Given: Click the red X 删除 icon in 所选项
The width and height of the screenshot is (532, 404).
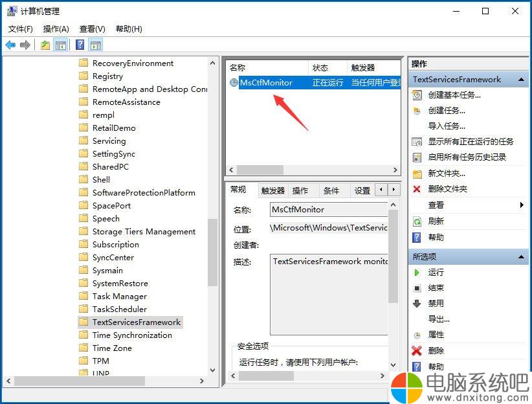Looking at the screenshot, I should click(417, 351).
